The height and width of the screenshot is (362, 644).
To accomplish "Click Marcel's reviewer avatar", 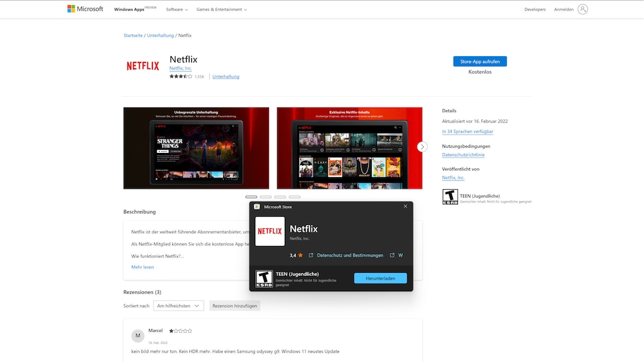I will pos(138,335).
